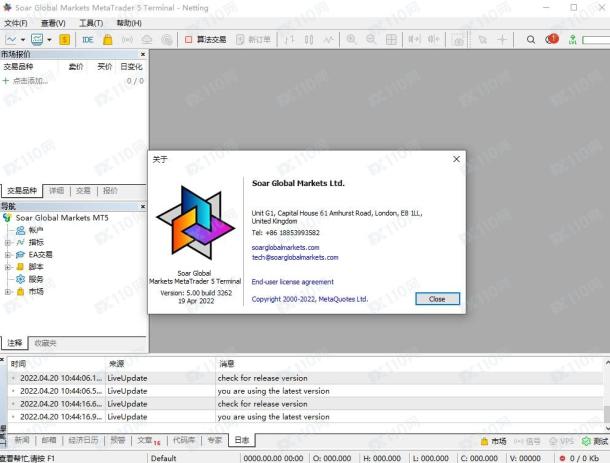Expand the profiles dropdown arrow
Image resolution: width=610 pixels, height=463 pixels.
[49, 40]
